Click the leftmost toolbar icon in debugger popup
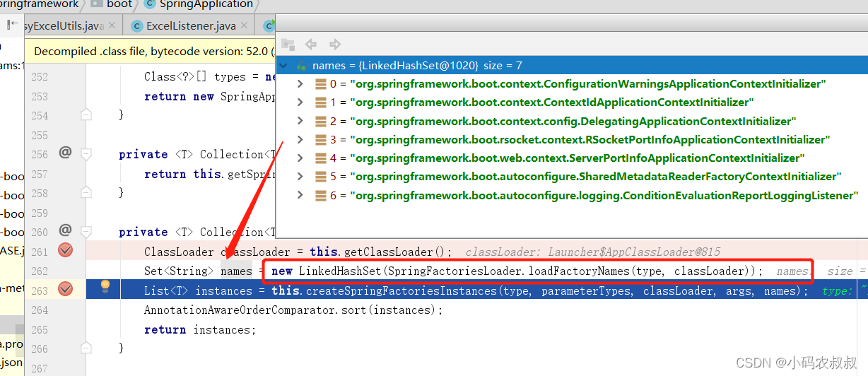Viewport: 868px width, 376px height. (x=288, y=44)
